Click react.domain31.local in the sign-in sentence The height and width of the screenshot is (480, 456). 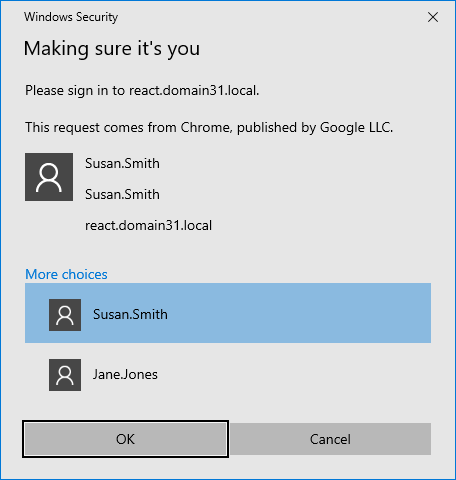[x=193, y=90]
